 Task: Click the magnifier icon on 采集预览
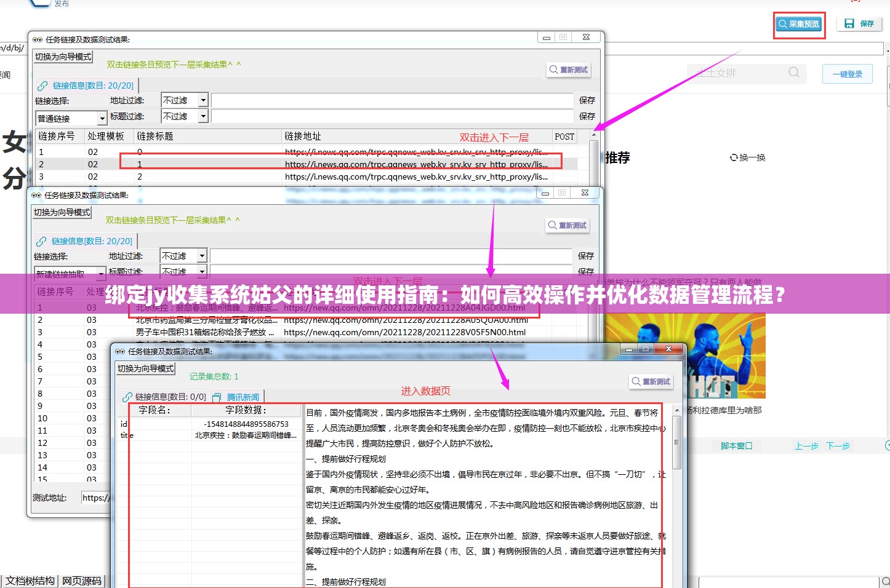click(783, 24)
